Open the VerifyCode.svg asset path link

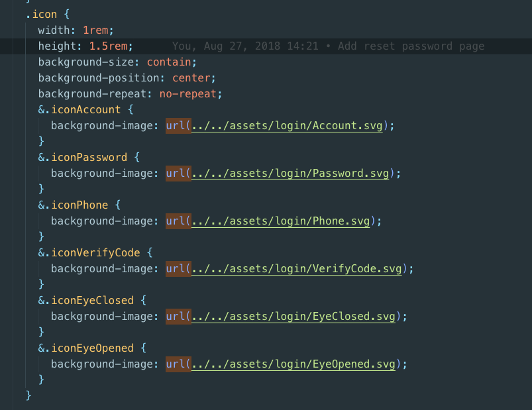tap(297, 269)
